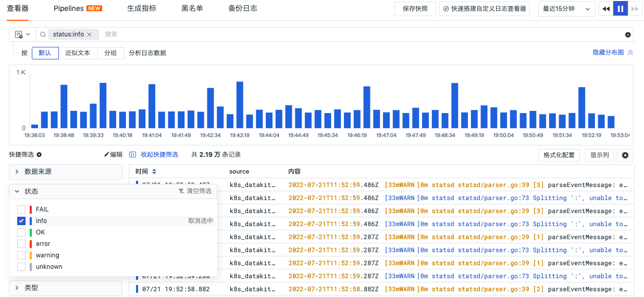Click the 编辑 pencil icon
The width and height of the screenshot is (644, 297).
point(107,155)
